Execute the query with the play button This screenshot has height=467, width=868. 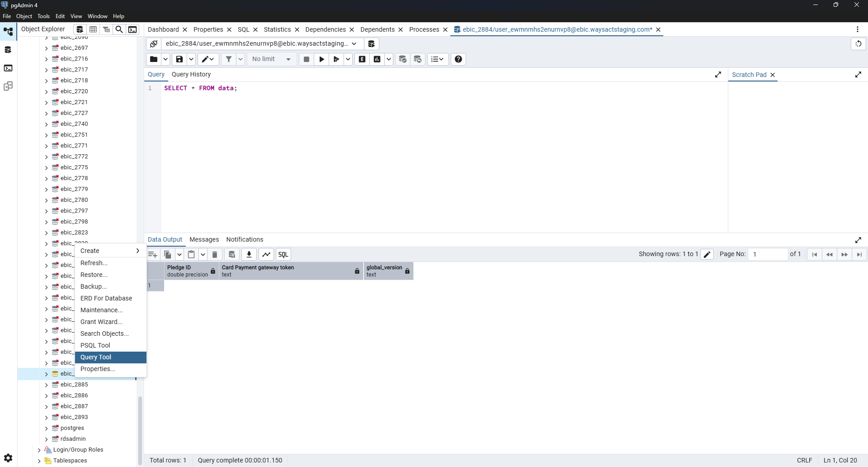coord(321,59)
